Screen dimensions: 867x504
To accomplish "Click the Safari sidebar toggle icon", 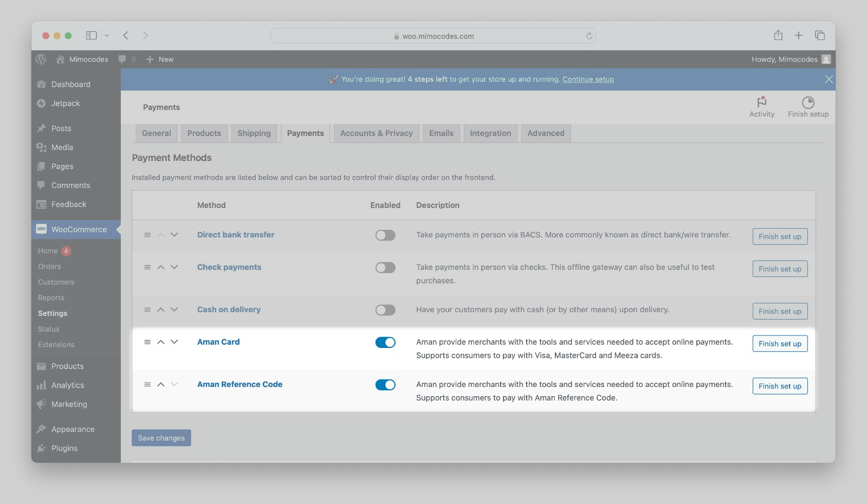I will tap(91, 35).
